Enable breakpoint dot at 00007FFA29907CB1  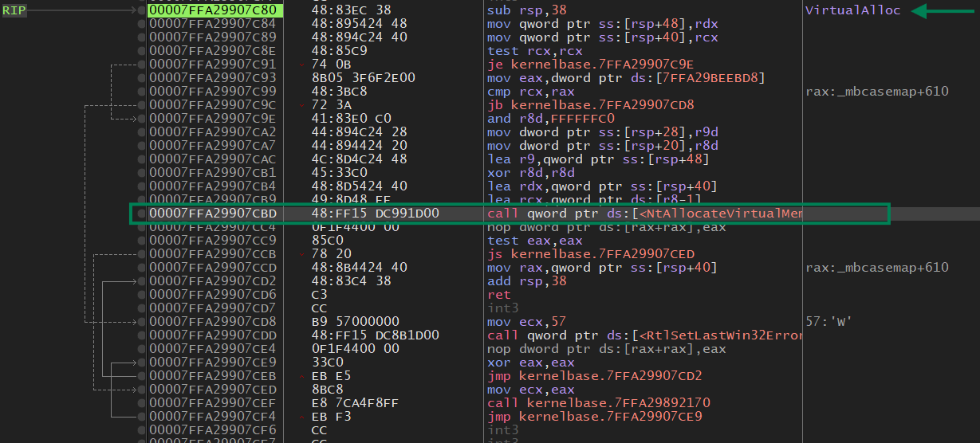[141, 173]
